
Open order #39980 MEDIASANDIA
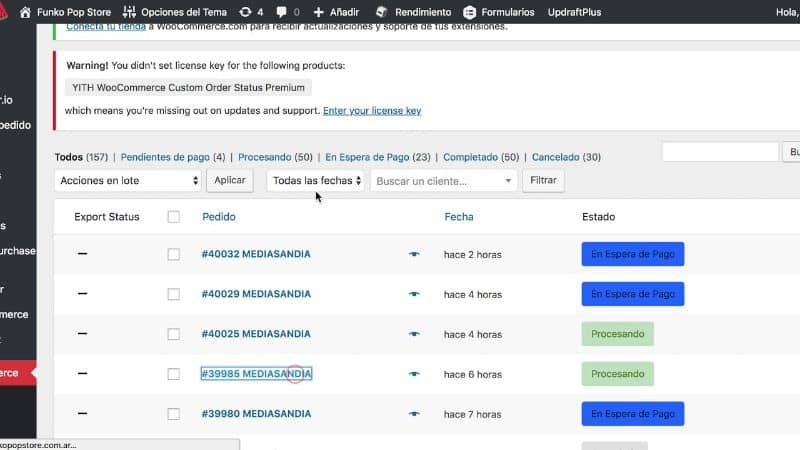(256, 414)
